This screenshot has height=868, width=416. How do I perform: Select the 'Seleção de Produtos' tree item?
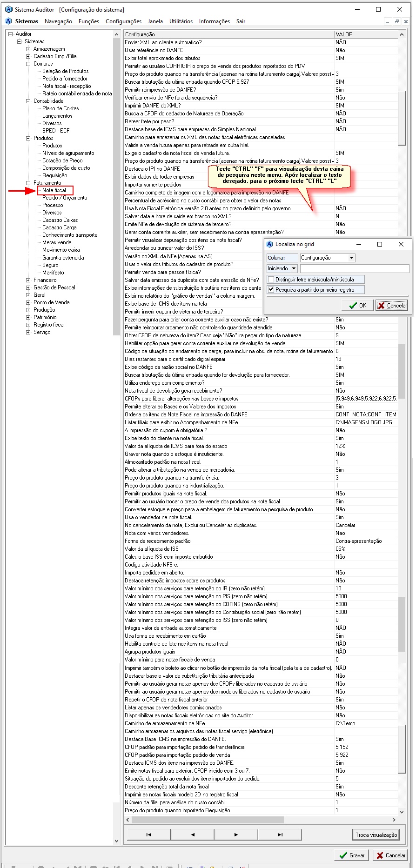click(x=65, y=71)
